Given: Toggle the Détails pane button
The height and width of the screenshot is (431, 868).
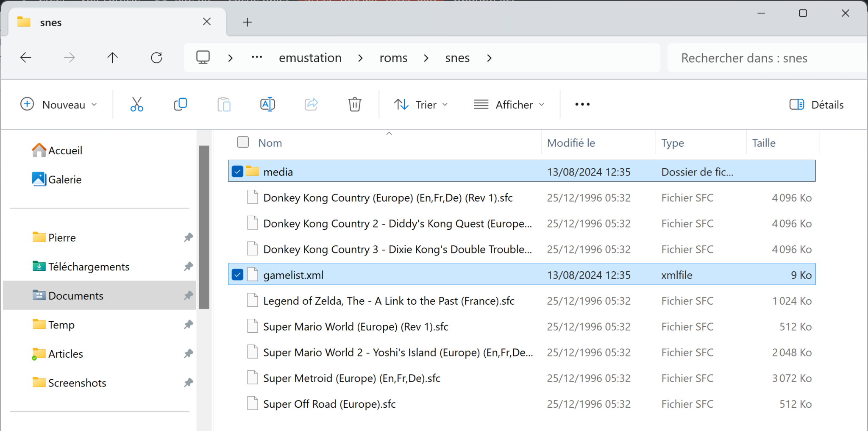Looking at the screenshot, I should 816,104.
